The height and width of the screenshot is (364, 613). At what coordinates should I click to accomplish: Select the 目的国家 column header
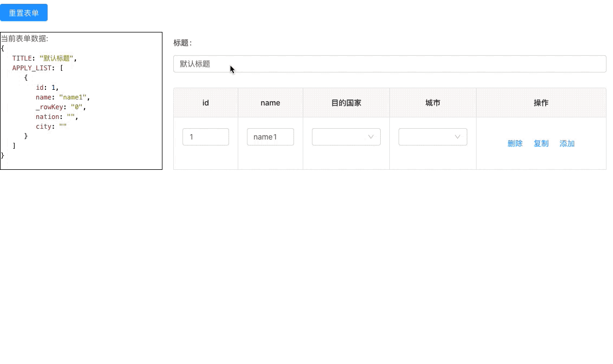[347, 103]
